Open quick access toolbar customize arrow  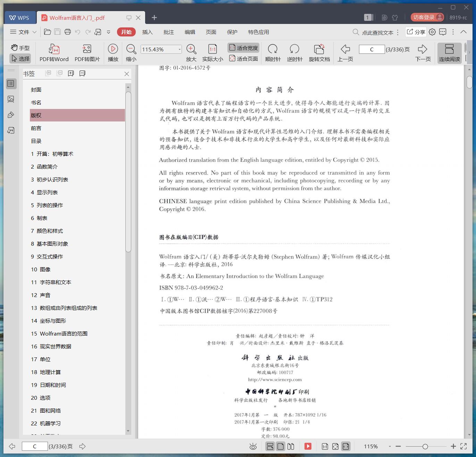108,32
